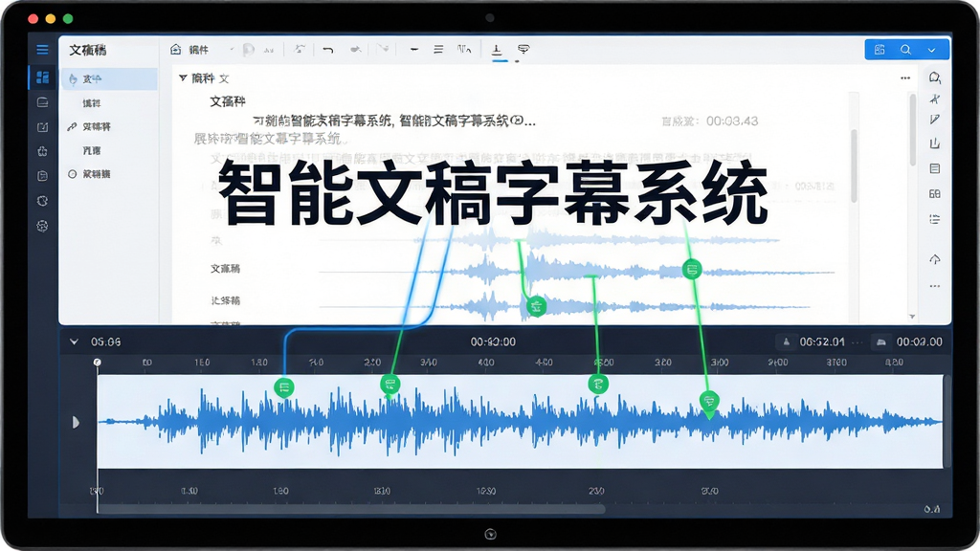The image size is (980, 551).
Task: Open the hamburger menu in dark sidebar
Action: [x=42, y=50]
